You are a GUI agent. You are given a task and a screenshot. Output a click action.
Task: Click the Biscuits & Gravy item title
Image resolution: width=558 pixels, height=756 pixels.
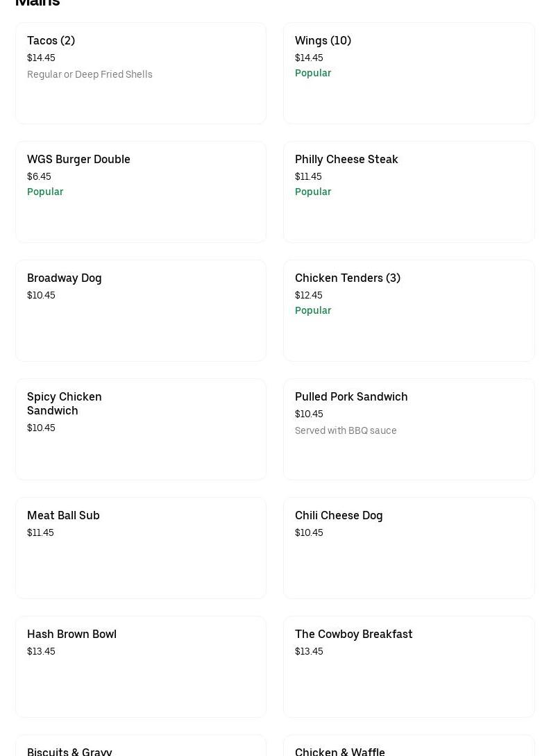click(x=69, y=751)
